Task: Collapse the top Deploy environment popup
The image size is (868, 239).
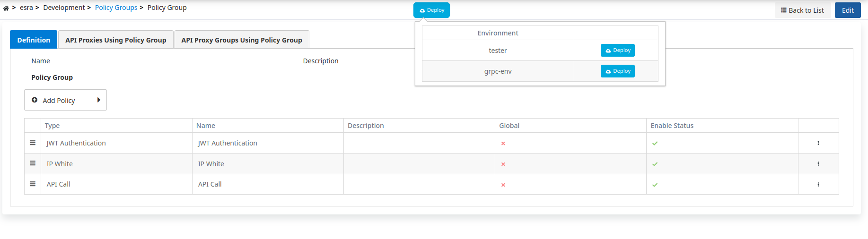Action: [431, 10]
